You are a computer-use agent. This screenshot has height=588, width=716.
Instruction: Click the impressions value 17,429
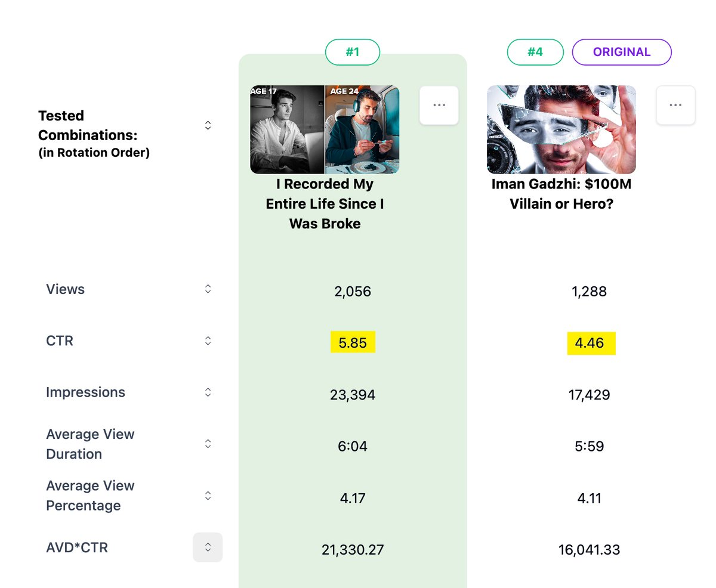pyautogui.click(x=590, y=395)
